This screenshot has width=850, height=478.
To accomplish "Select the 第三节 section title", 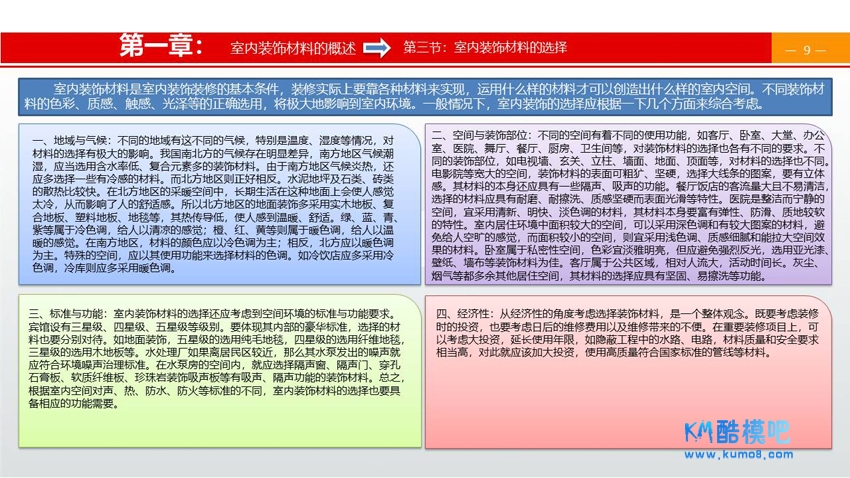I will pyautogui.click(x=485, y=48).
